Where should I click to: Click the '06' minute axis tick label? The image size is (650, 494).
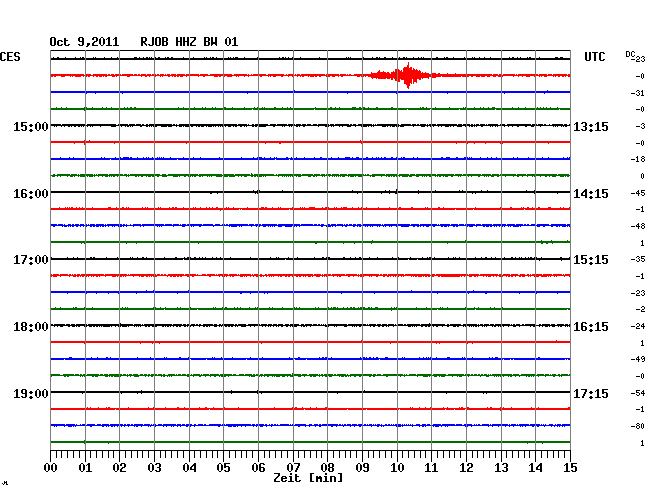click(x=258, y=467)
